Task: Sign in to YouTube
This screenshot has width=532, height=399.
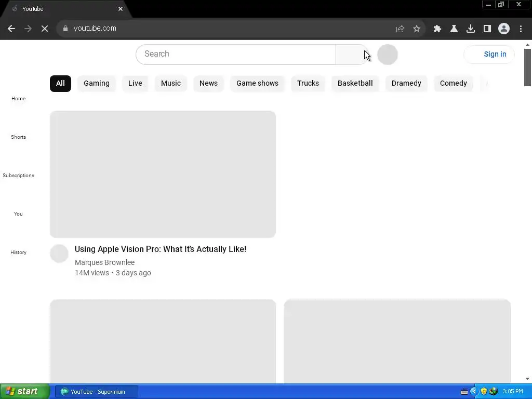Action: [489, 54]
